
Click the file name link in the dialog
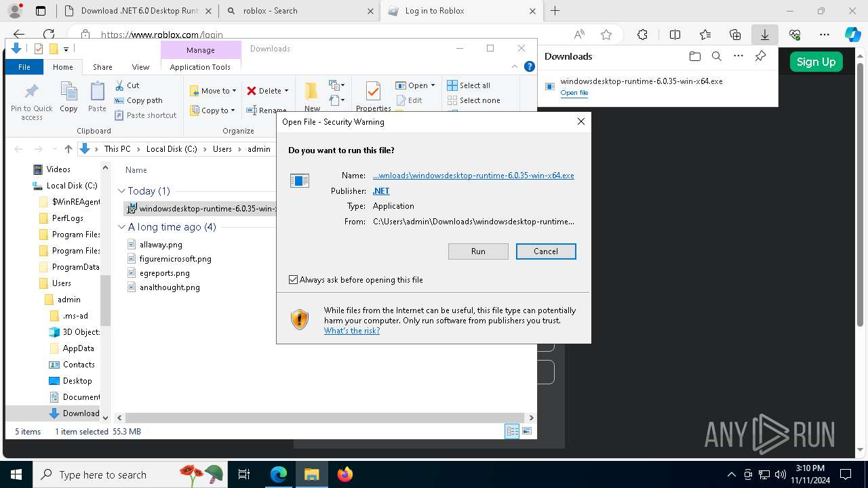click(473, 176)
